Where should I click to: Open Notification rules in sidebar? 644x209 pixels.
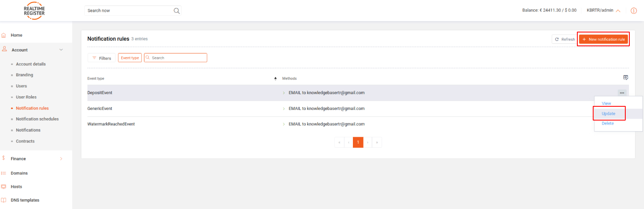[32, 108]
